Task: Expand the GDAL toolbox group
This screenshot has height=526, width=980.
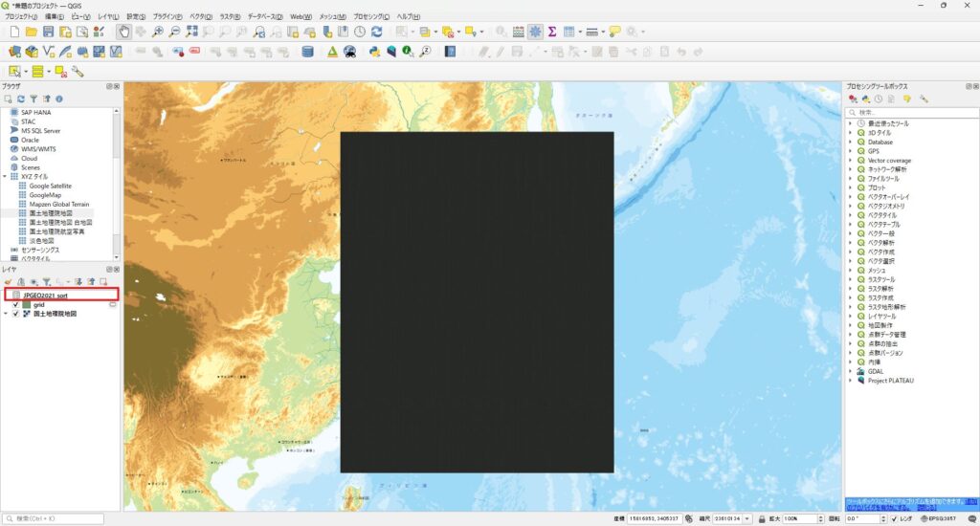Action: 850,371
